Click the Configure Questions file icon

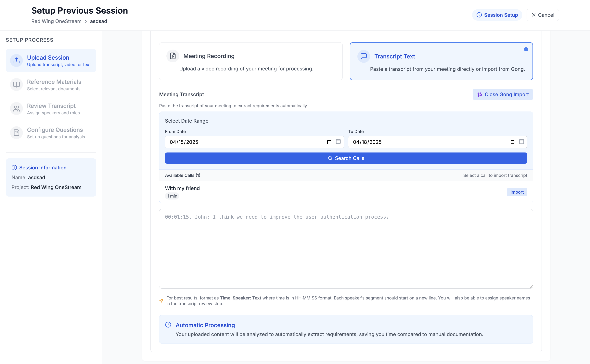coord(16,133)
